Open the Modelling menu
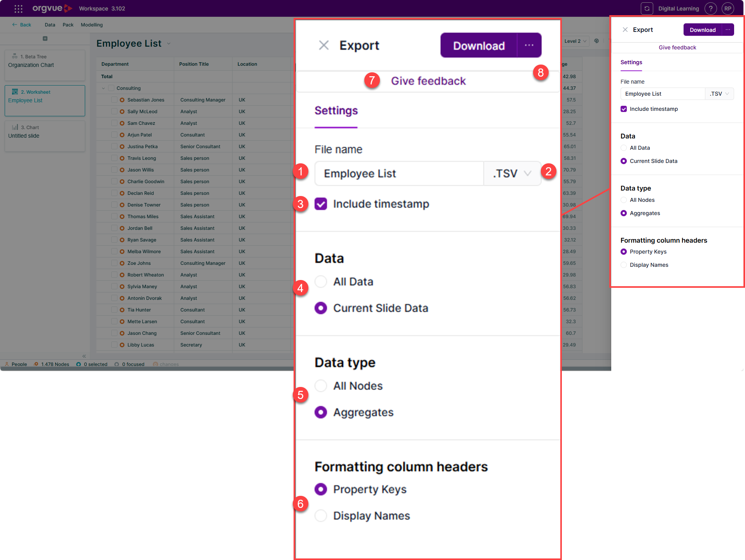The width and height of the screenshot is (745, 560). pos(92,25)
